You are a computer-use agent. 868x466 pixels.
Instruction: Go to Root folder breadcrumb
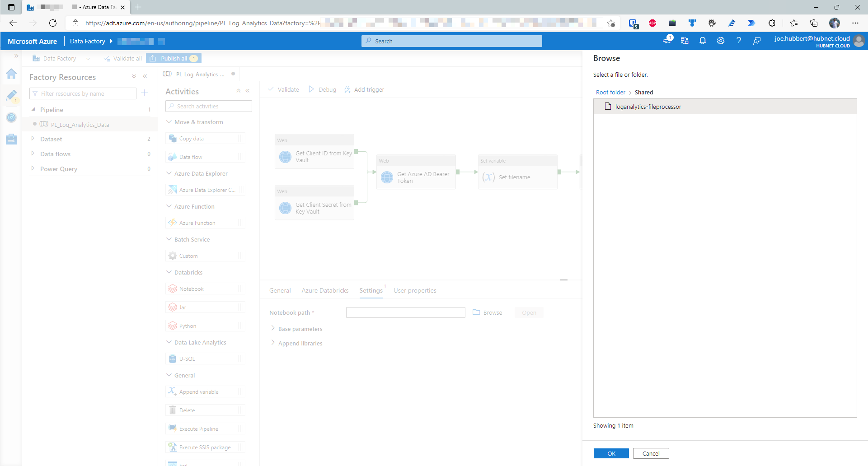(610, 92)
